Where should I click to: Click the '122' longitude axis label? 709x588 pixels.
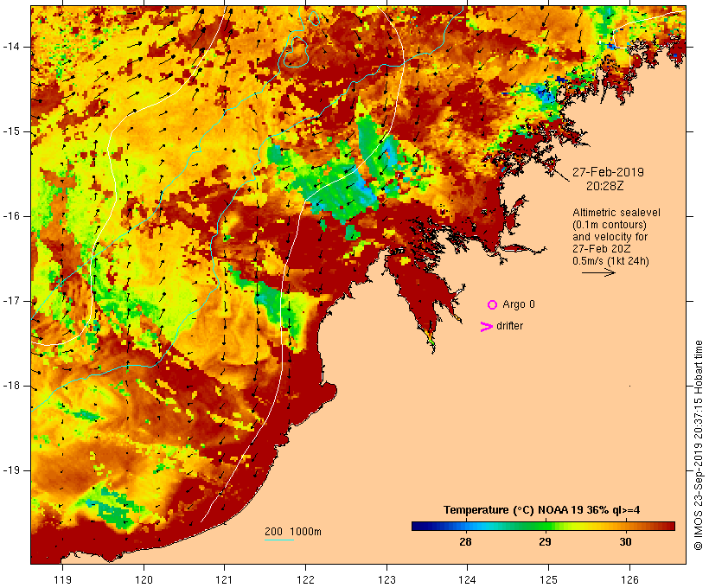coord(306,580)
